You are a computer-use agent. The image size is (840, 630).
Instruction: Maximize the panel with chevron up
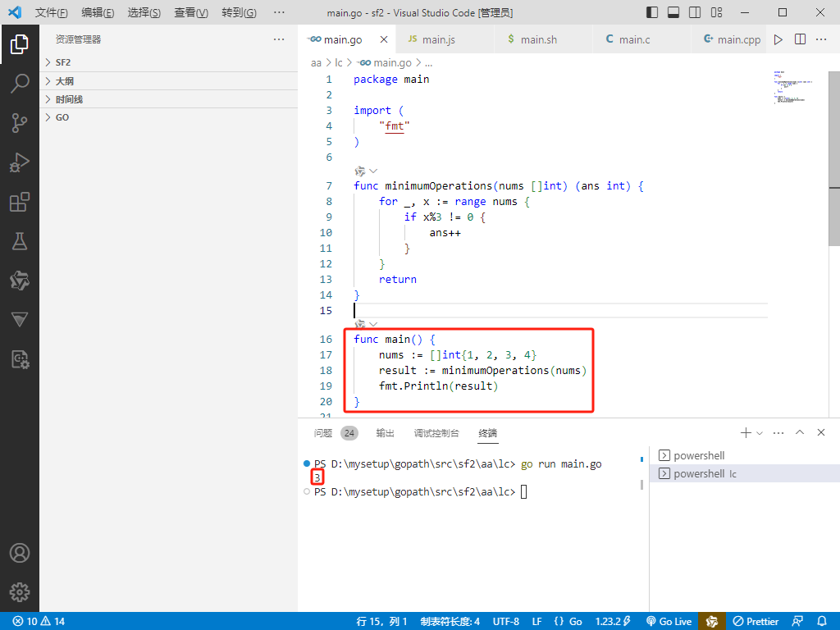(800, 432)
